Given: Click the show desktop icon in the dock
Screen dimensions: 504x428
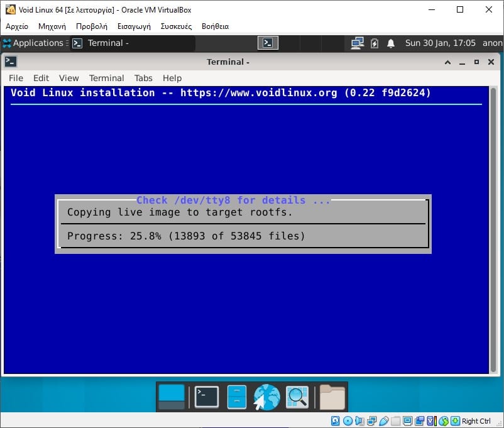Looking at the screenshot, I should [171, 397].
